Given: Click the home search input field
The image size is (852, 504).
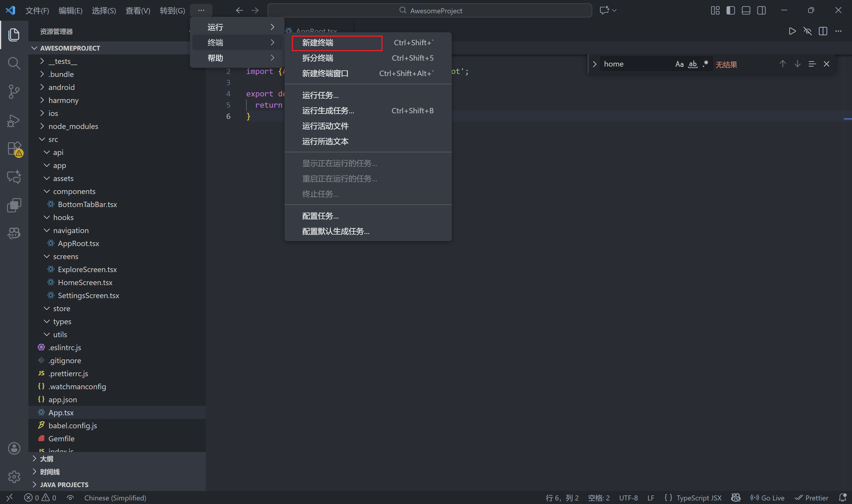Looking at the screenshot, I should 638,64.
